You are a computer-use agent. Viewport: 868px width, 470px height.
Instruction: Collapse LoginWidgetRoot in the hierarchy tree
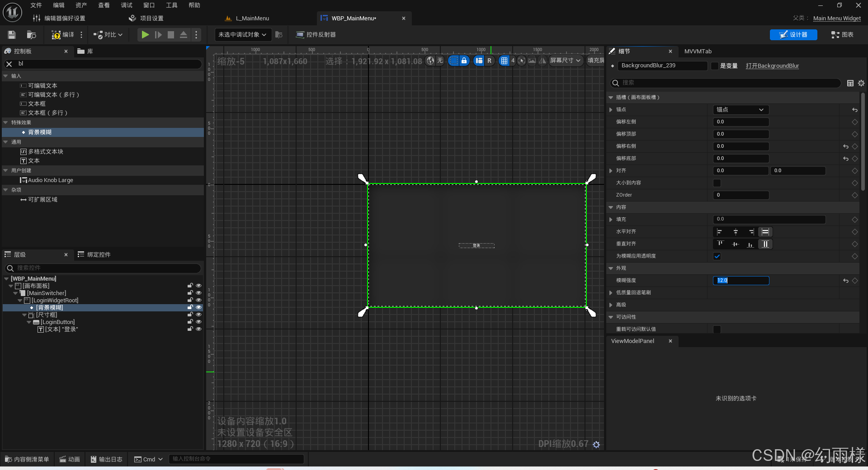coord(20,301)
